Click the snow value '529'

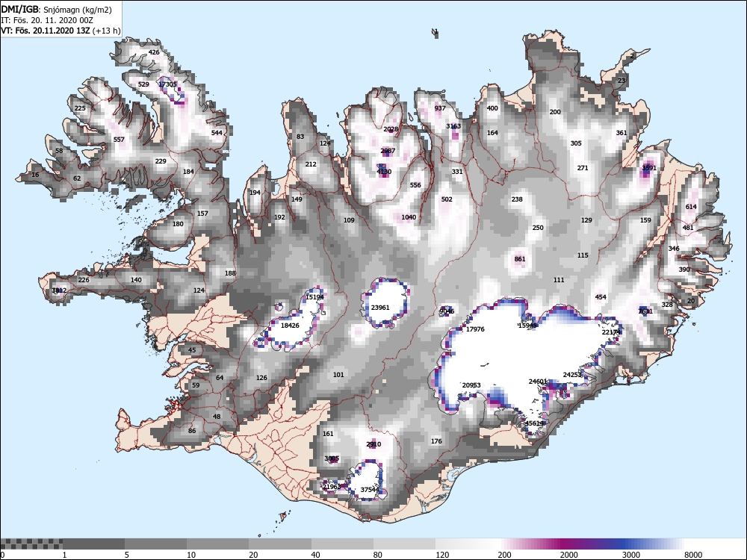143,84
